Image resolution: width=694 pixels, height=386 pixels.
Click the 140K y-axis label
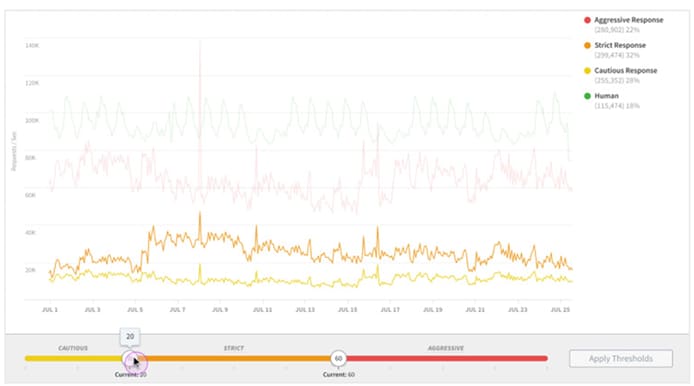[32, 46]
